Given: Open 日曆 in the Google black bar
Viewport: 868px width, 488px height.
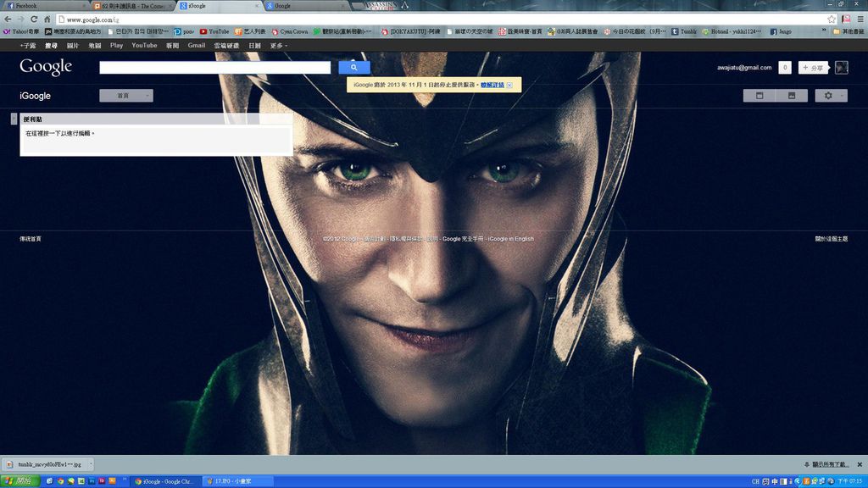Looking at the screenshot, I should tap(254, 46).
